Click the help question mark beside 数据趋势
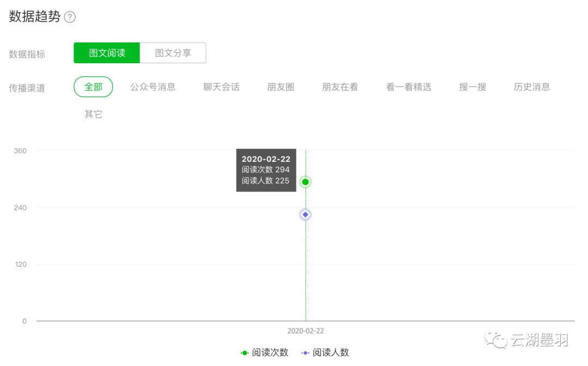588x366 pixels. click(x=69, y=17)
